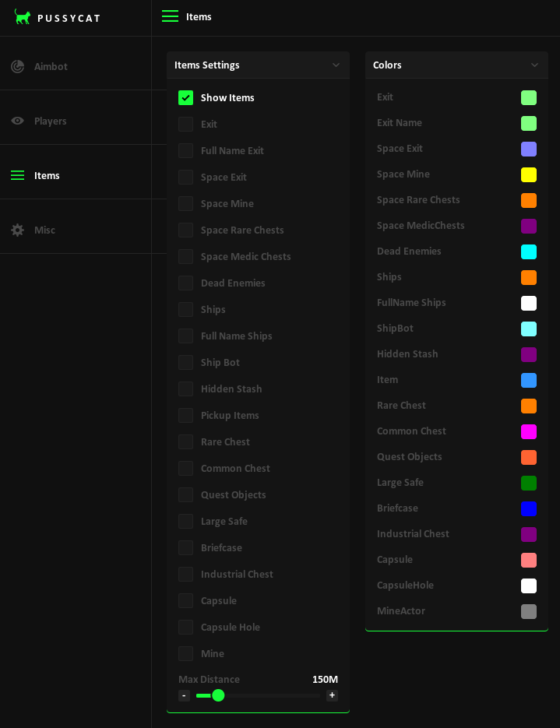Click the green cat logo
The width and height of the screenshot is (560, 728).
coord(23,17)
